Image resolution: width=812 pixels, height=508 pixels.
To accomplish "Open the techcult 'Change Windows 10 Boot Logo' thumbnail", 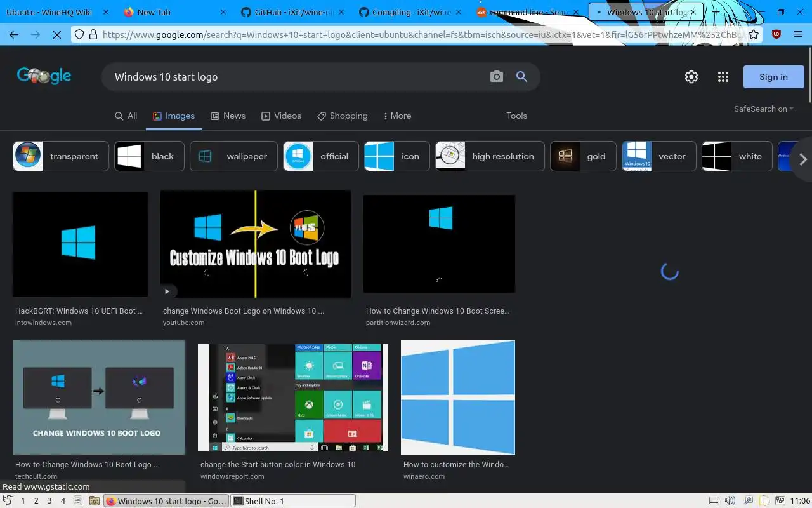I will pyautogui.click(x=99, y=398).
